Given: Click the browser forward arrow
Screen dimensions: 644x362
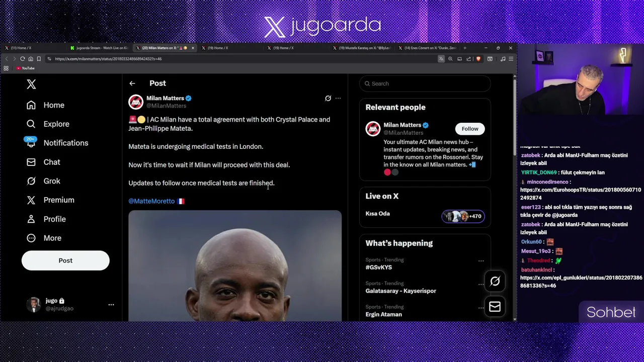Looking at the screenshot, I should tap(14, 59).
